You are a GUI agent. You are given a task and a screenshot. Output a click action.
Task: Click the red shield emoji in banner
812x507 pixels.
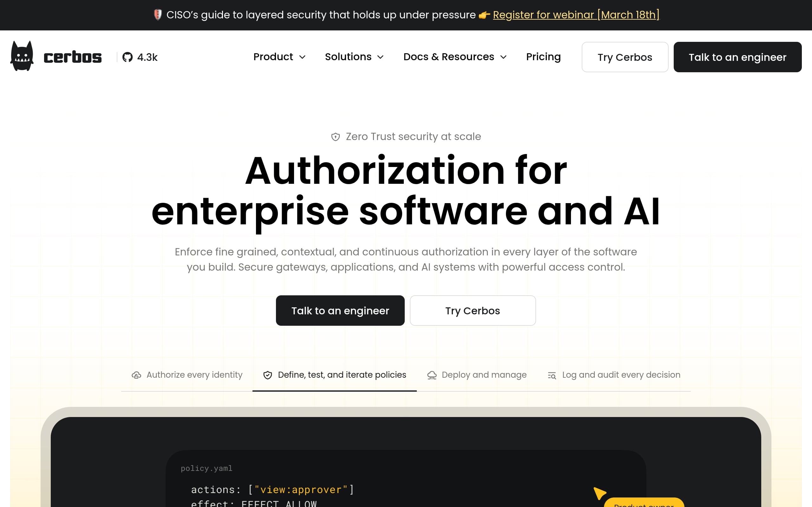click(158, 15)
